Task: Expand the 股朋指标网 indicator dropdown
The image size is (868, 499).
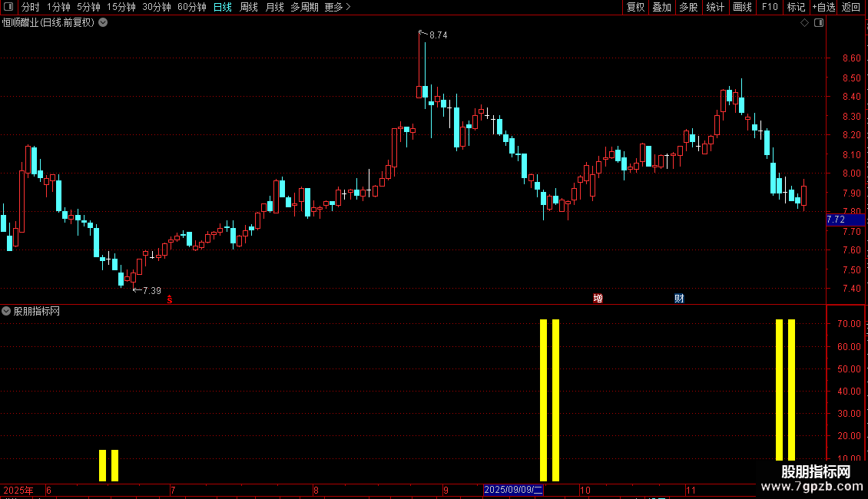Action: pyautogui.click(x=6, y=312)
